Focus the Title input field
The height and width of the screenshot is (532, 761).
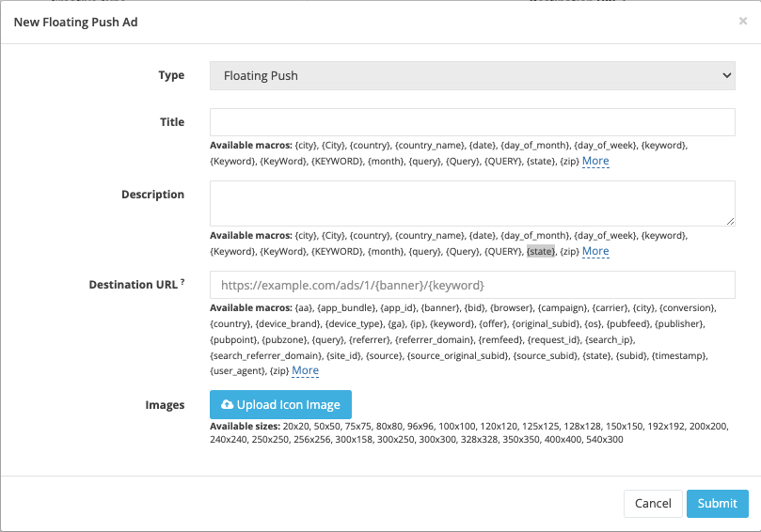point(472,122)
